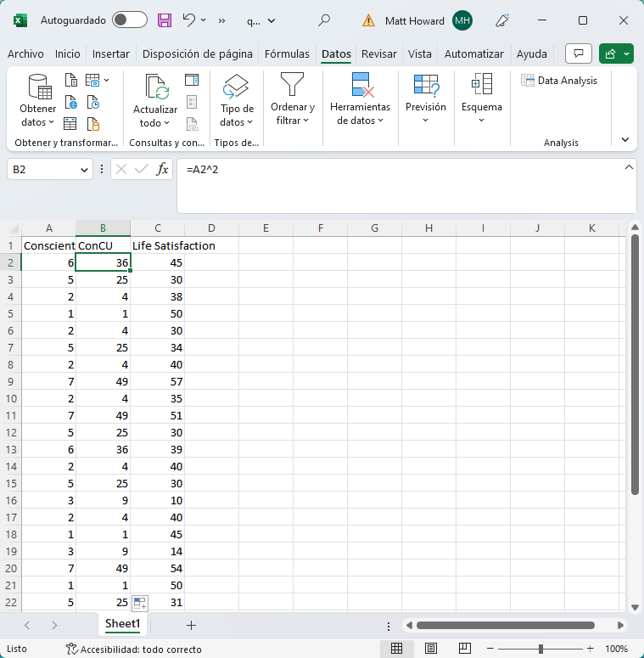
Task: Open Herramientas de datos menu
Action: 361,100
